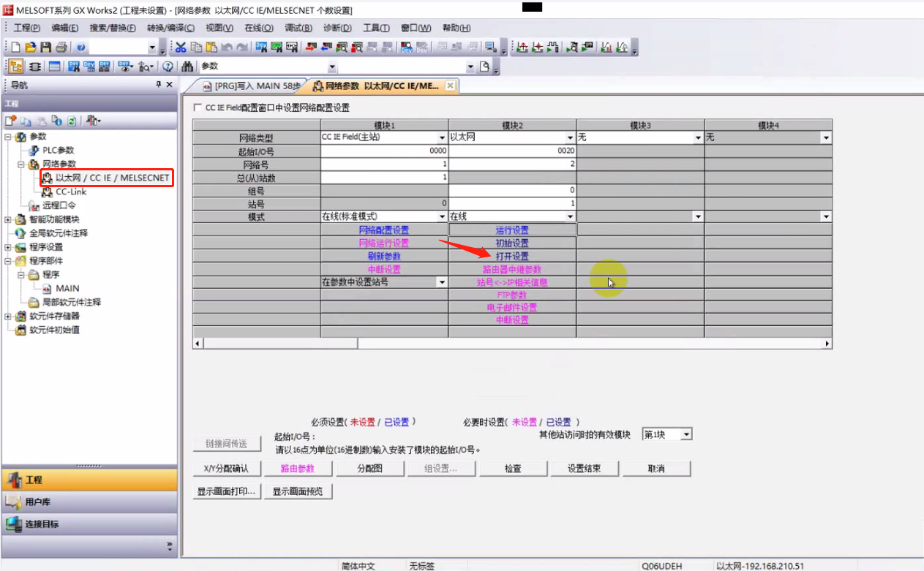Click module 1 网络号 input field
The image size is (924, 571).
click(x=384, y=164)
